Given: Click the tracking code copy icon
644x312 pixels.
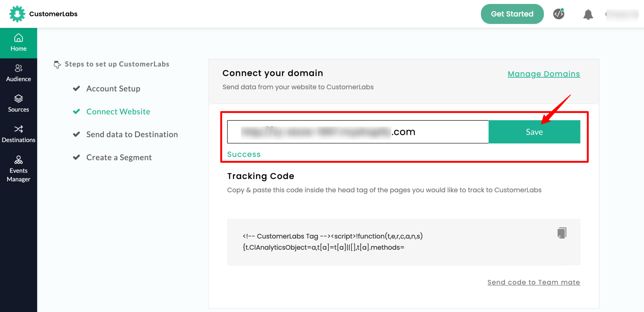Looking at the screenshot, I should (562, 233).
